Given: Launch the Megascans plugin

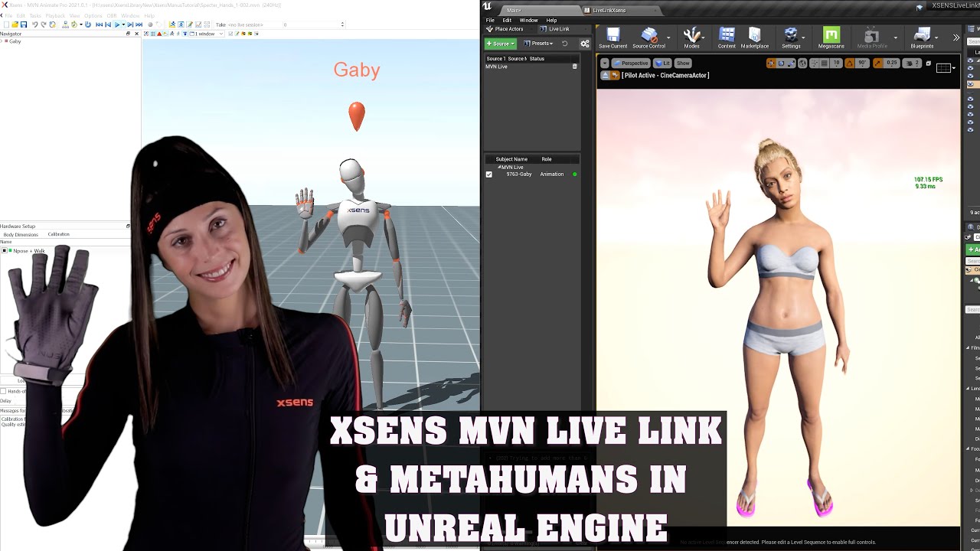Looking at the screenshot, I should [x=831, y=37].
